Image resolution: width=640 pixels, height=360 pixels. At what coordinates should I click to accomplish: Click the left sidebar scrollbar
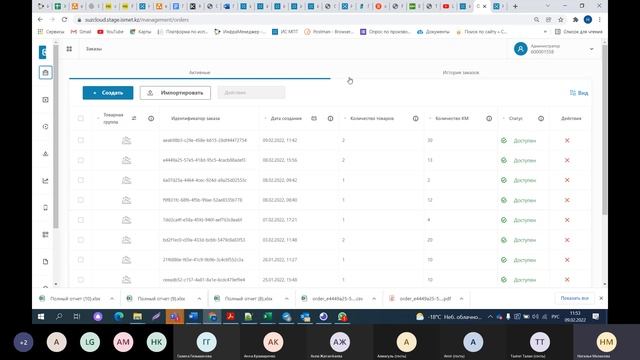(56, 137)
